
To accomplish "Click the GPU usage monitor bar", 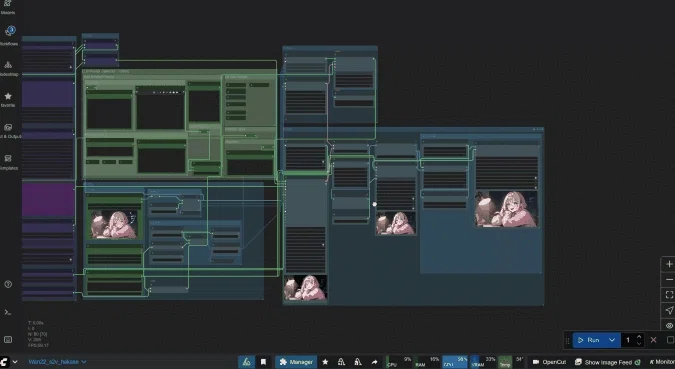I will (x=455, y=362).
